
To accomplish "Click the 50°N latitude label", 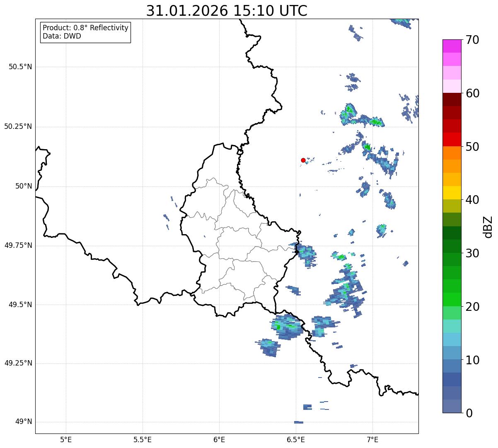I will point(24,186).
